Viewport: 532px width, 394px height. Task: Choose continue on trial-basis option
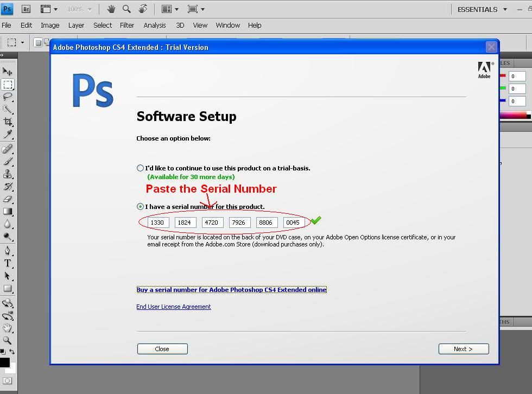pyautogui.click(x=141, y=168)
